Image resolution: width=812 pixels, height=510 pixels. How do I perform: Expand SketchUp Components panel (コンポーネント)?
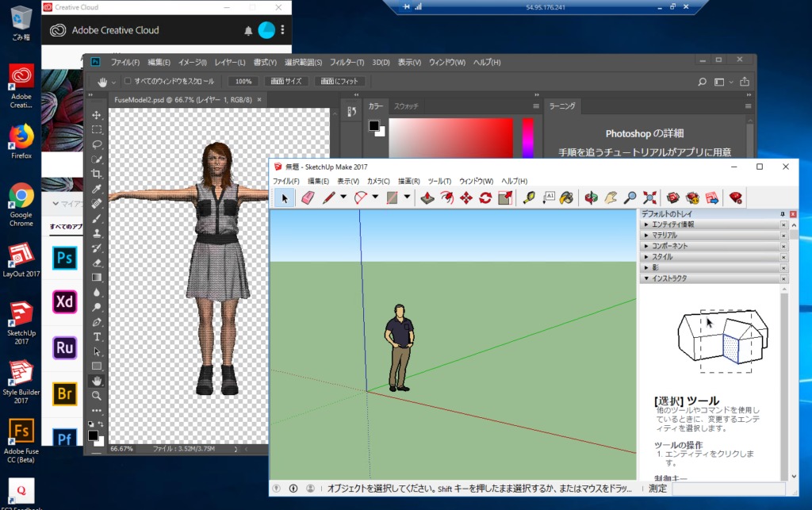713,247
